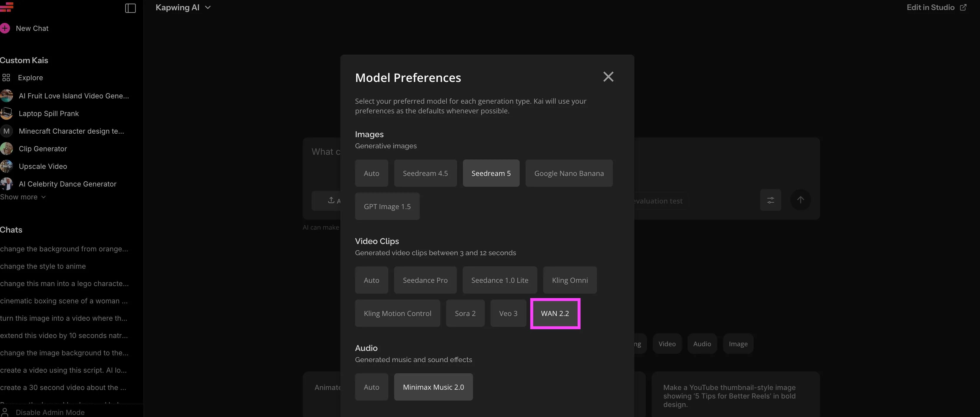Click the send arrow button
Viewport: 980px width, 417px height.
tap(800, 200)
